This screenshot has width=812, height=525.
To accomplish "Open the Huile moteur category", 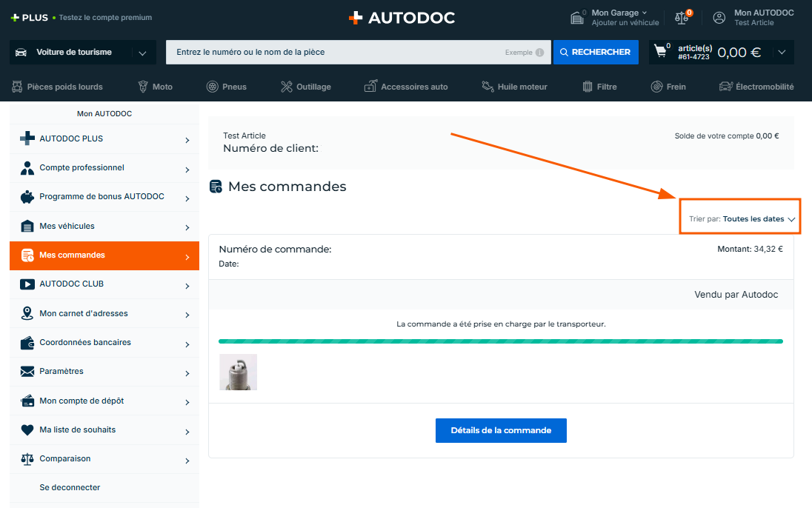I will [x=514, y=87].
